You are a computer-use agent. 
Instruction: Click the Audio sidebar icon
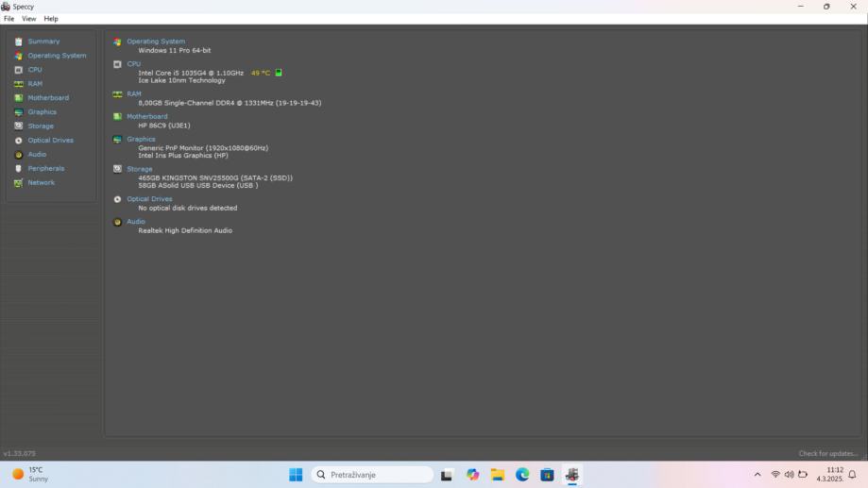[18, 155]
